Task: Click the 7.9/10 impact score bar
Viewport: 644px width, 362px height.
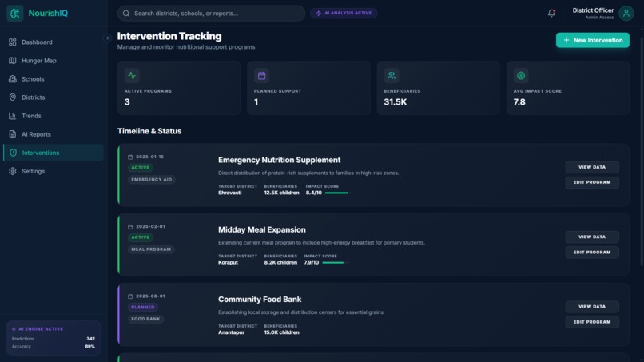Action: tap(335, 263)
